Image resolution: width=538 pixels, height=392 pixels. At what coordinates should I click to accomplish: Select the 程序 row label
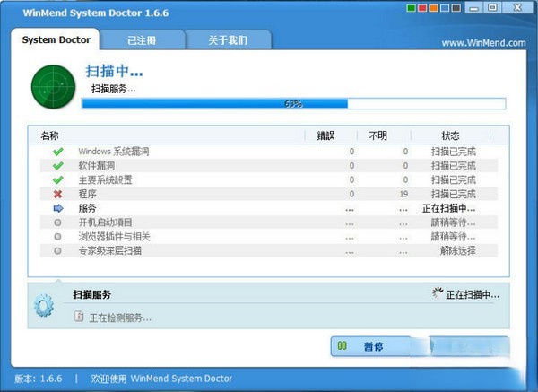(x=88, y=194)
